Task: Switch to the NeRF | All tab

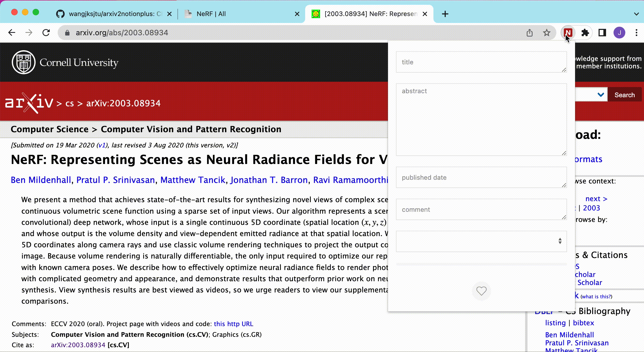Action: [211, 14]
